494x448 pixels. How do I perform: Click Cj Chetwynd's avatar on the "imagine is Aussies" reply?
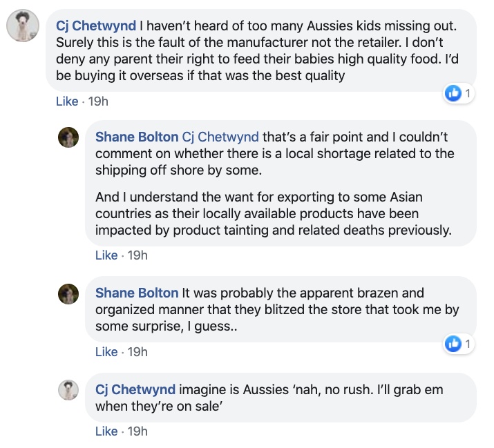click(68, 390)
